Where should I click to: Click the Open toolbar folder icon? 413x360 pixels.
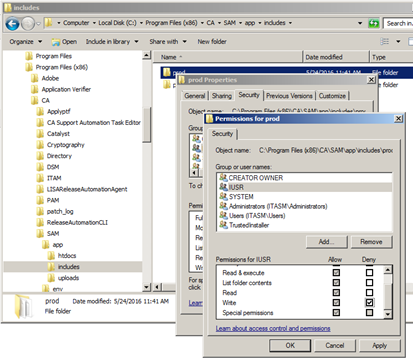tap(55, 42)
